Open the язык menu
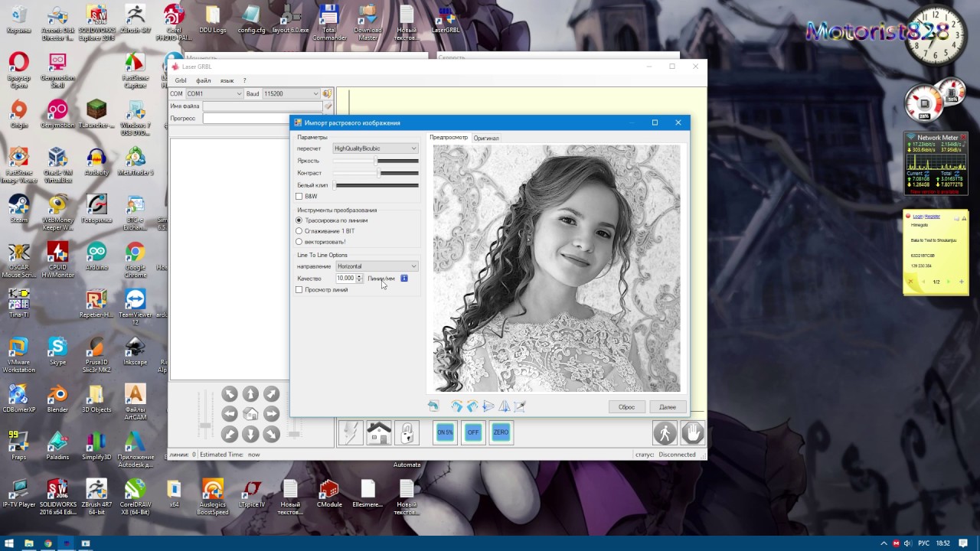 pos(227,80)
